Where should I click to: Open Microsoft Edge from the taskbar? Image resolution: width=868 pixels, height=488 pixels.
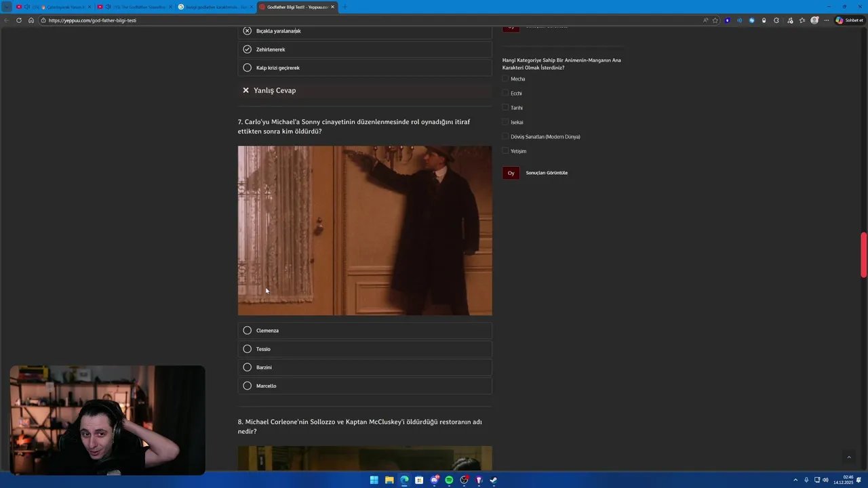pos(404,480)
